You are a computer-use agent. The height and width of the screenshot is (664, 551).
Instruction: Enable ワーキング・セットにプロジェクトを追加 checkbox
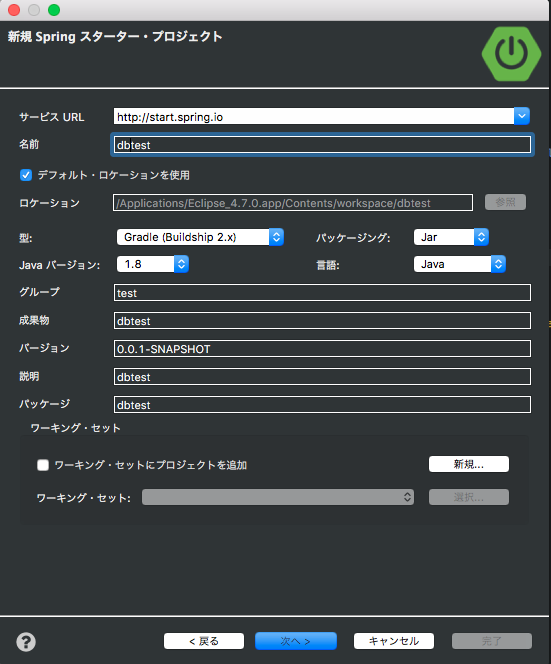tap(43, 465)
